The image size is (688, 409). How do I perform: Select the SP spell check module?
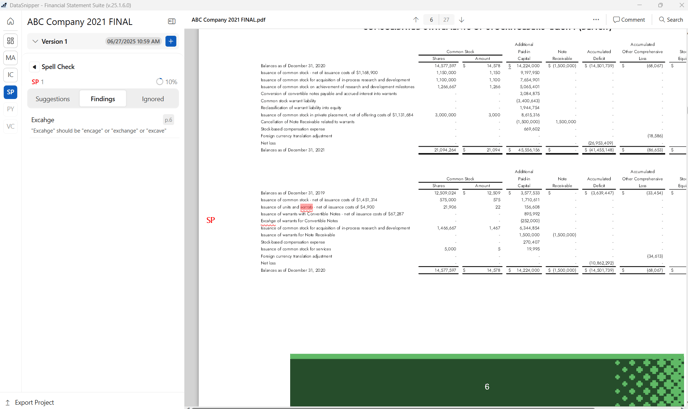tap(11, 92)
